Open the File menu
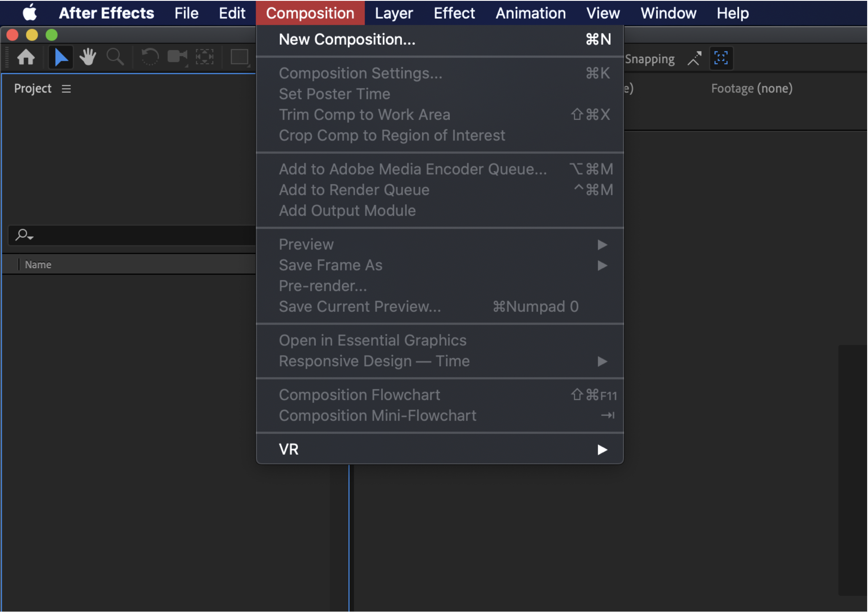Screen dimensions: 868x612 pyautogui.click(x=186, y=13)
